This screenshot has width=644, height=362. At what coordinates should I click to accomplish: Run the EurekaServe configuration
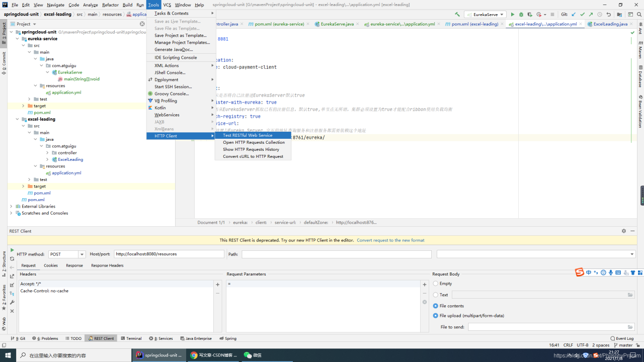click(512, 14)
